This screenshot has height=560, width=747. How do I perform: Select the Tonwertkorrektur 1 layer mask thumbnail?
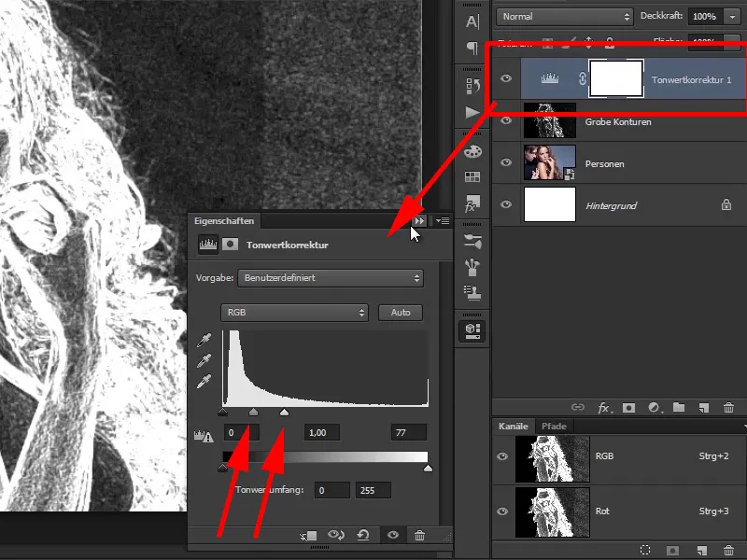(616, 78)
